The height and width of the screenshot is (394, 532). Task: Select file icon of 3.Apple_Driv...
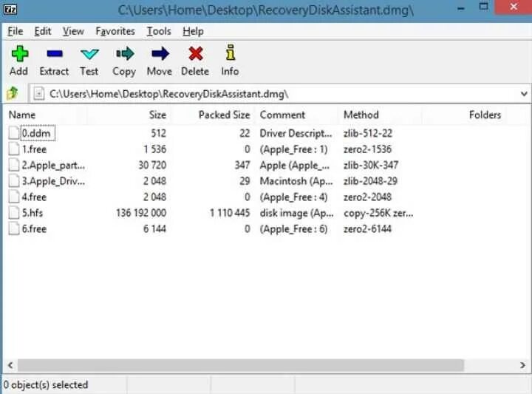pyautogui.click(x=14, y=181)
